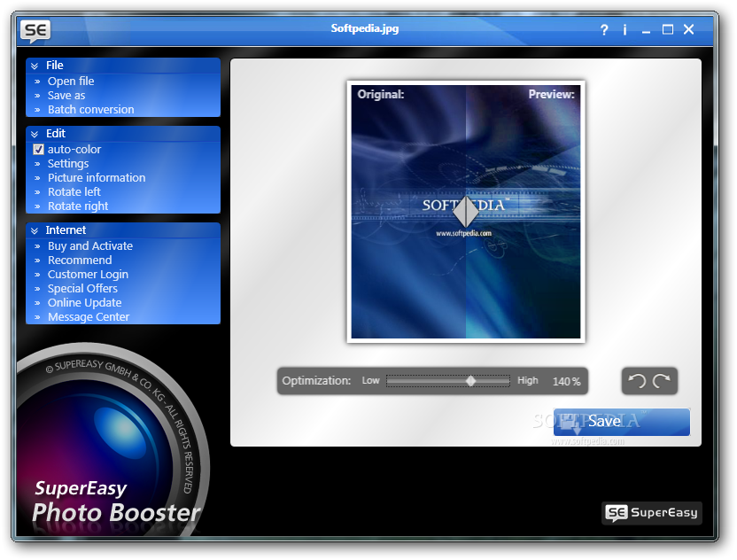Click the undo curved arrow icon
The height and width of the screenshot is (560, 737).
[638, 380]
